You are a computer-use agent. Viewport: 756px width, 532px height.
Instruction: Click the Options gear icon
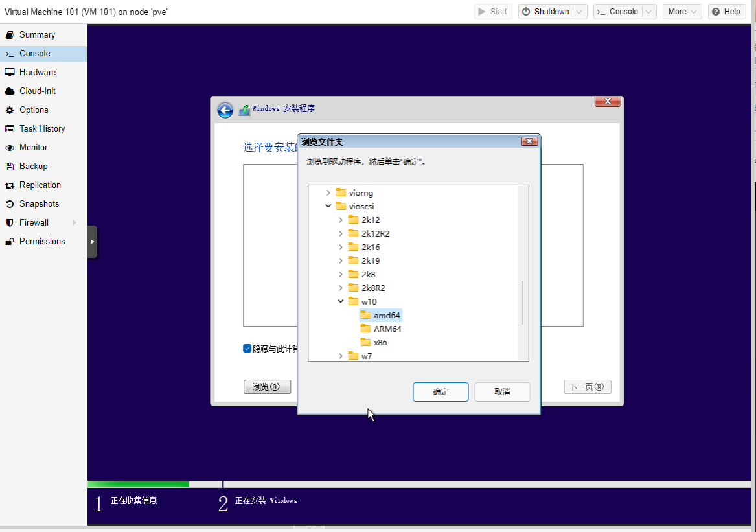pyautogui.click(x=10, y=110)
